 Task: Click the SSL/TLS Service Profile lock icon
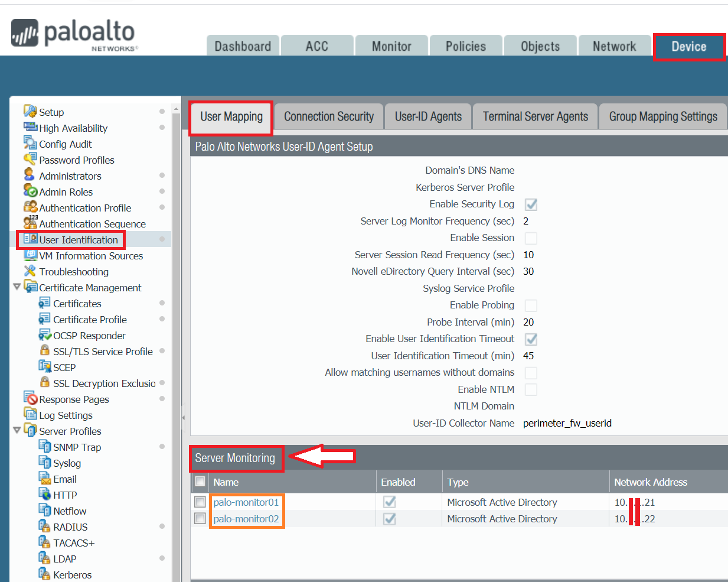45,350
